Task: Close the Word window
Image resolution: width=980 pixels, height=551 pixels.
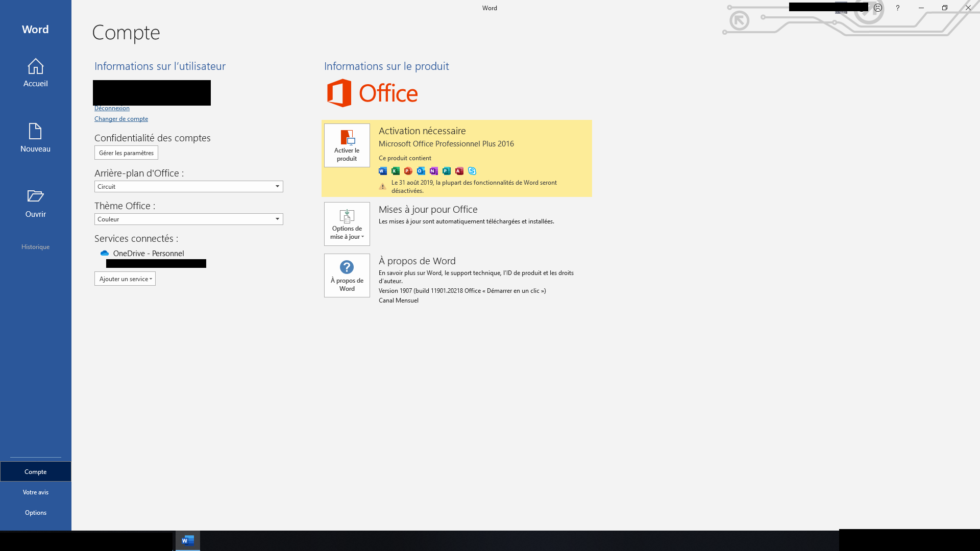Action: click(x=968, y=8)
